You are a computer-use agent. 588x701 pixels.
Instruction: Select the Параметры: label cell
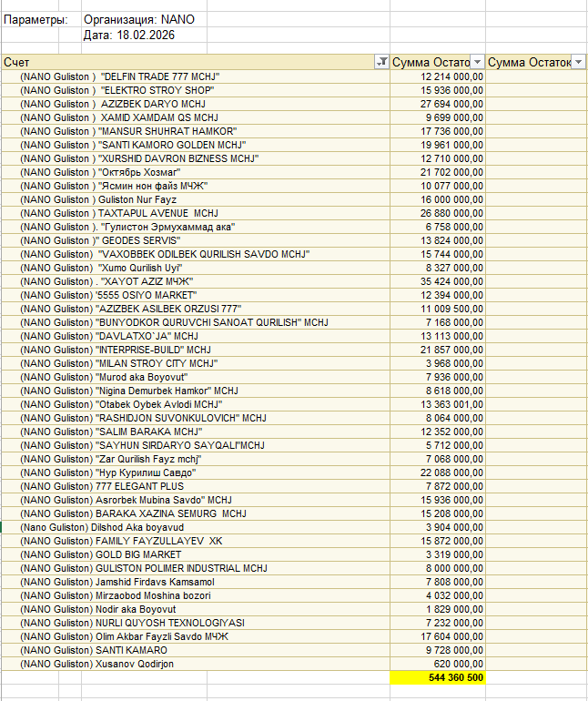(x=35, y=20)
